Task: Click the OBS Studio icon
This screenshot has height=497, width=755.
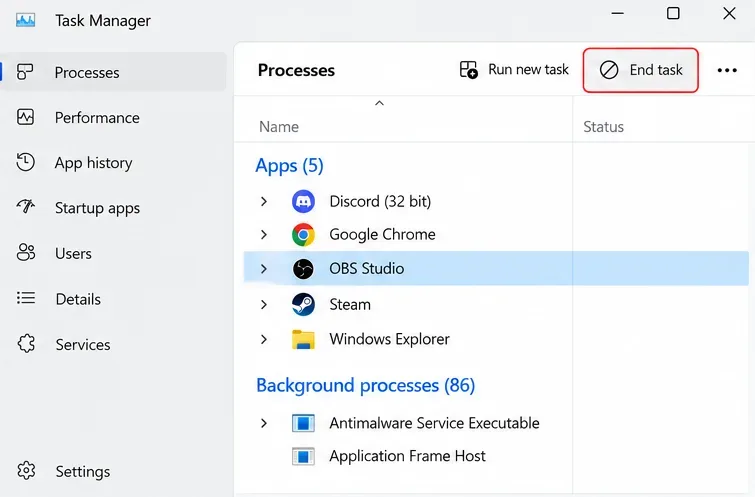Action: tap(303, 269)
